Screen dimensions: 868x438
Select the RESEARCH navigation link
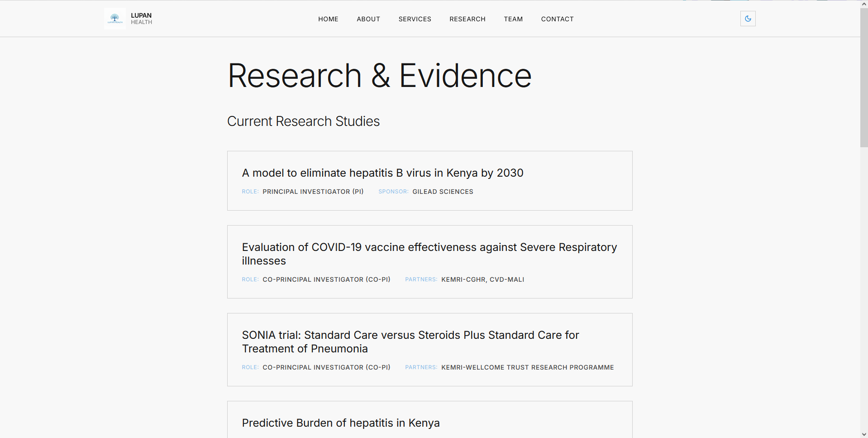pyautogui.click(x=467, y=19)
